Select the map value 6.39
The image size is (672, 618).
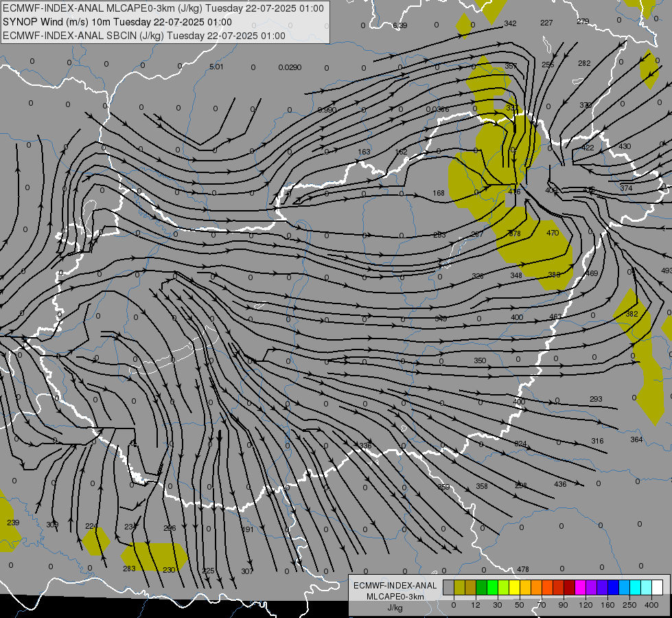[x=400, y=25]
